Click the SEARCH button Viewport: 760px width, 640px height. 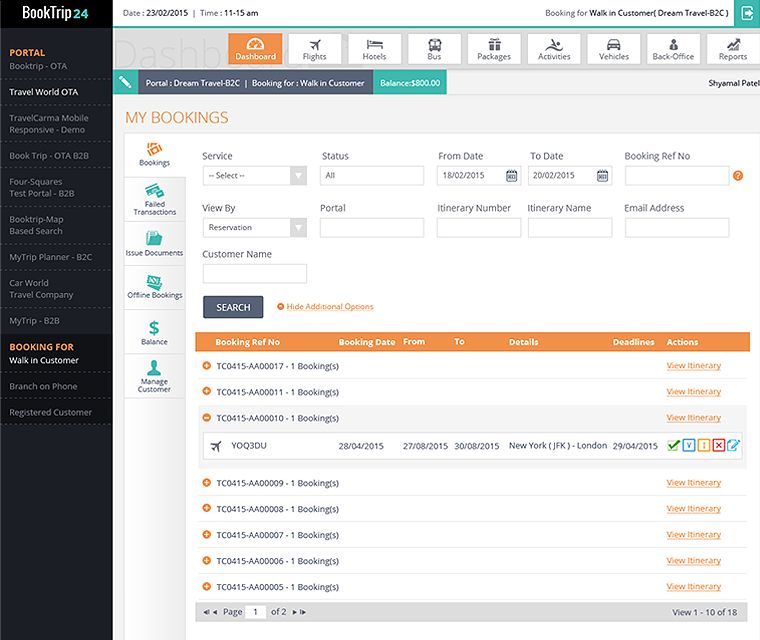[233, 307]
